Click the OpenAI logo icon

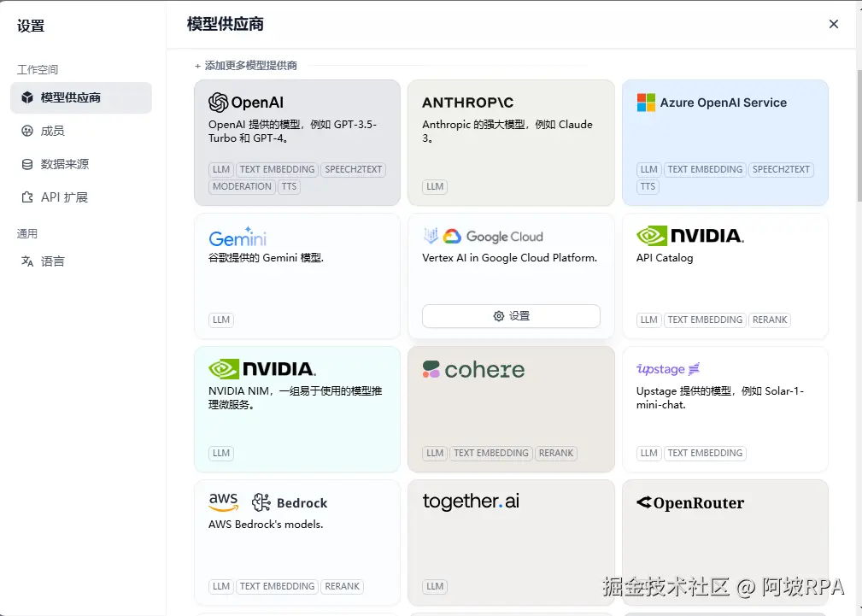[x=218, y=103]
